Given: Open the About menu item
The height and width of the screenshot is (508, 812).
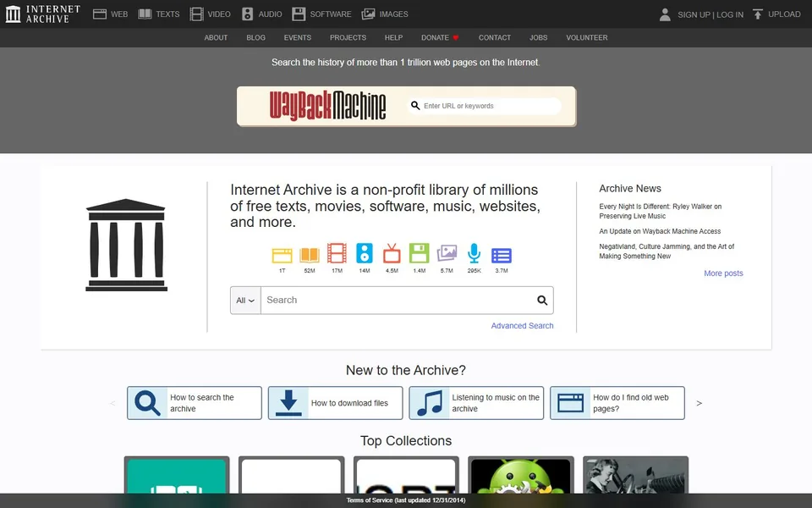Looking at the screenshot, I should click(216, 38).
